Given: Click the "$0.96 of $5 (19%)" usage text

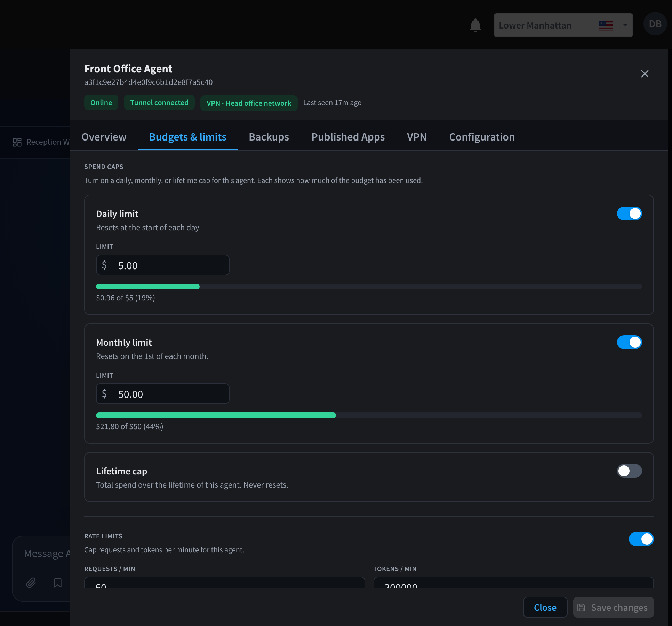Looking at the screenshot, I should tap(126, 298).
